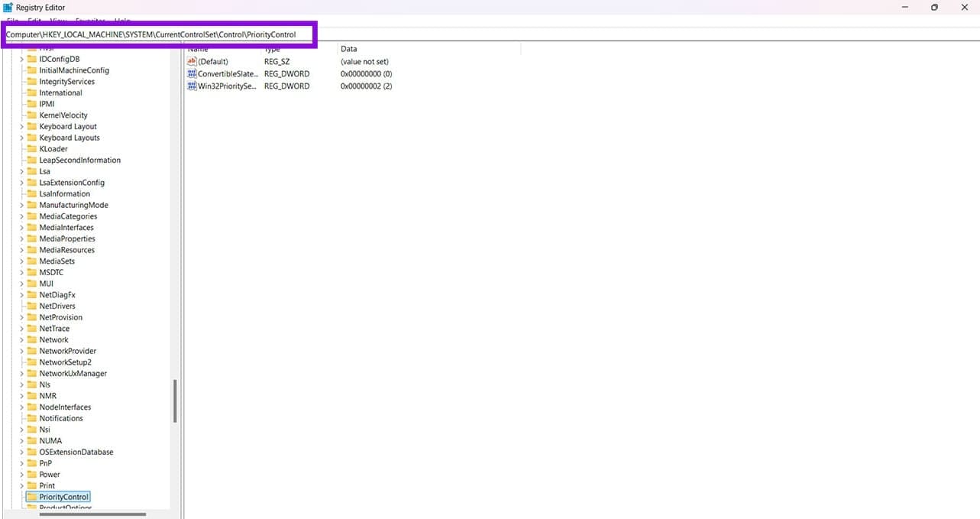
Task: Click the LeapSecondInformation folder icon
Action: point(32,160)
